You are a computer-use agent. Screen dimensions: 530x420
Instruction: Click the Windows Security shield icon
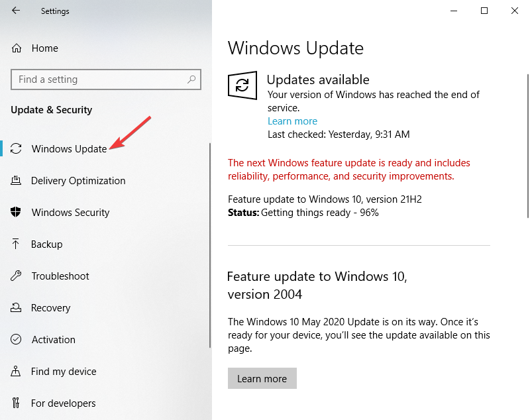tap(16, 212)
